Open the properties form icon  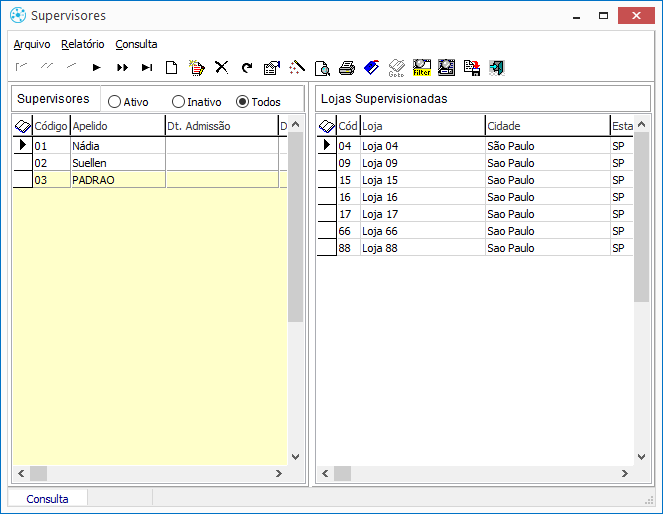(x=271, y=68)
